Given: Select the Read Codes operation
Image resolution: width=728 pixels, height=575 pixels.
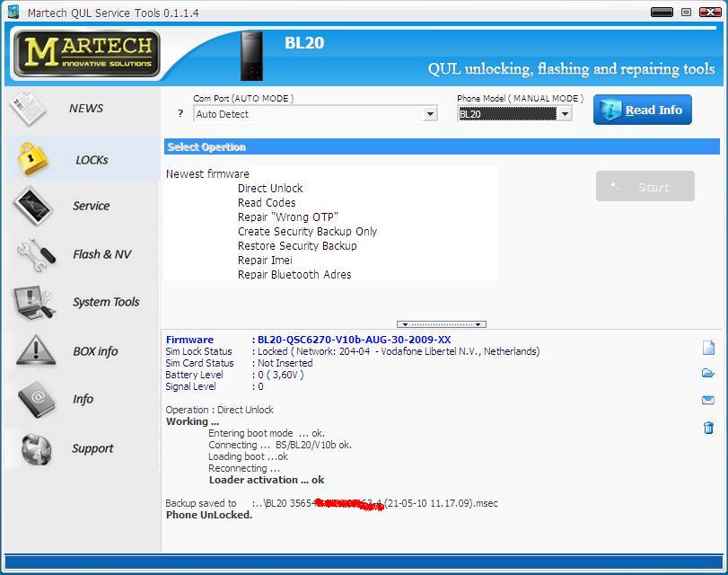Looking at the screenshot, I should click(267, 203).
